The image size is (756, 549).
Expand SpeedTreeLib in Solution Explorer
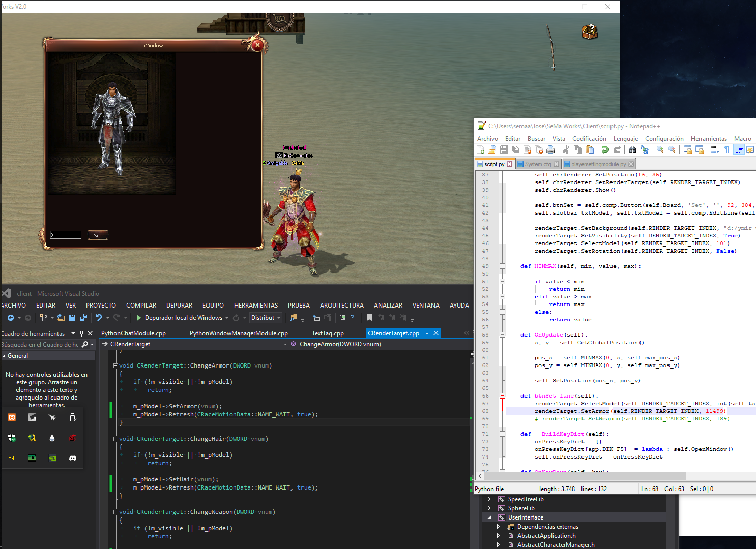[489, 499]
